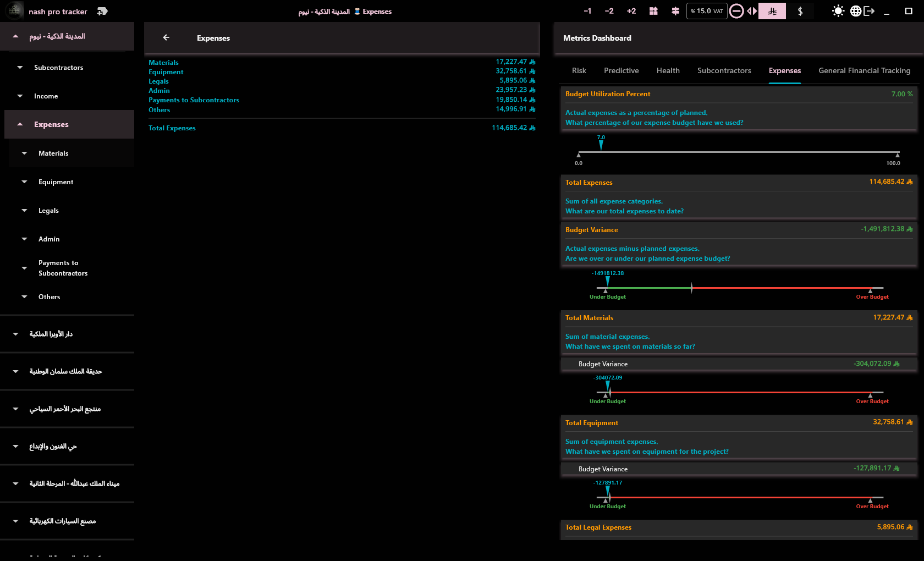Click the Total Expenses dashboard card heading

tap(589, 183)
